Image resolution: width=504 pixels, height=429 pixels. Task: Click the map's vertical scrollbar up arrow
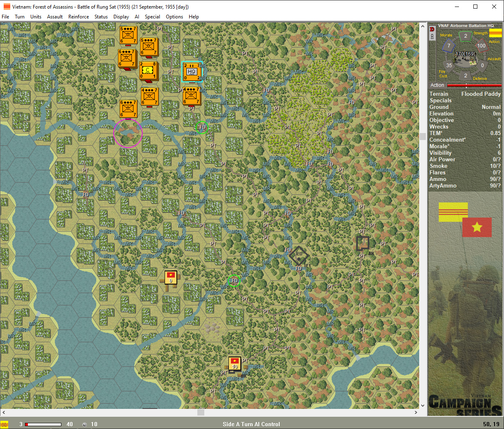pos(423,26)
